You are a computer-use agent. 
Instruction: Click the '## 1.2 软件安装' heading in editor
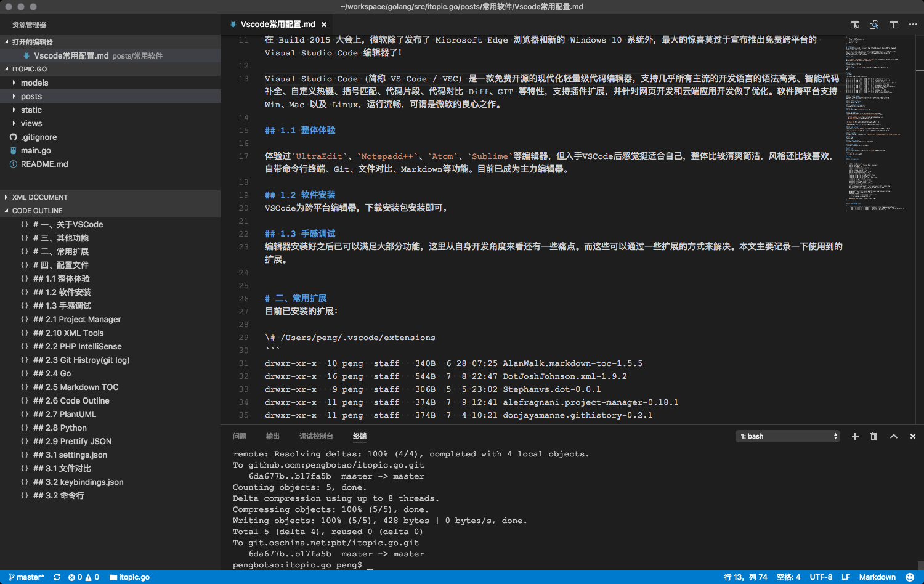300,195
